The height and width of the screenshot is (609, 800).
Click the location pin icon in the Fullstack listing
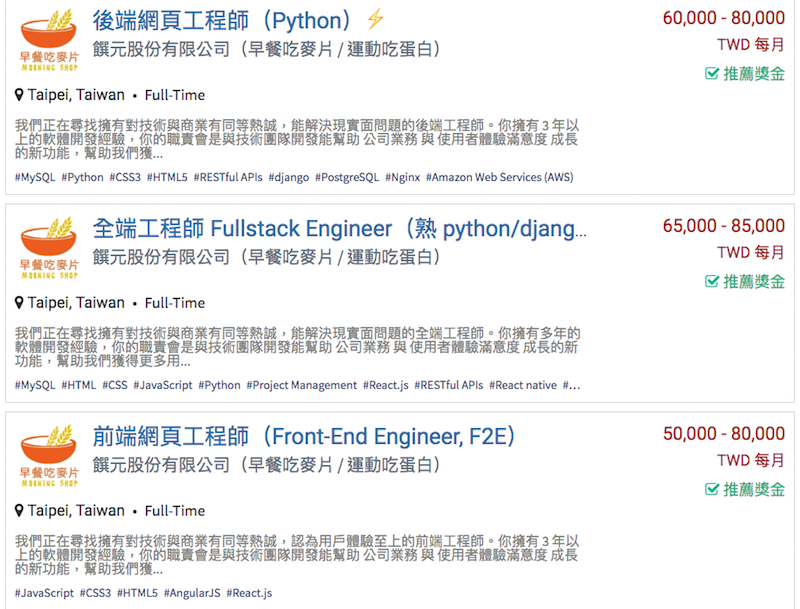19,303
